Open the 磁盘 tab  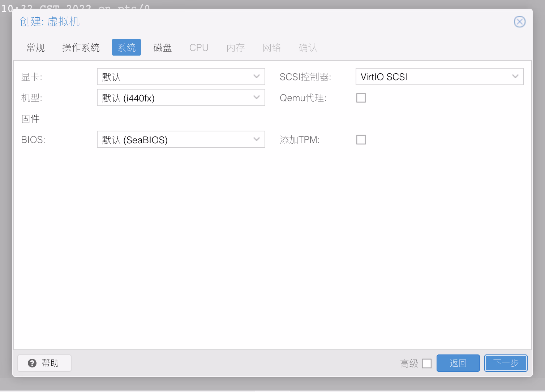tap(163, 48)
